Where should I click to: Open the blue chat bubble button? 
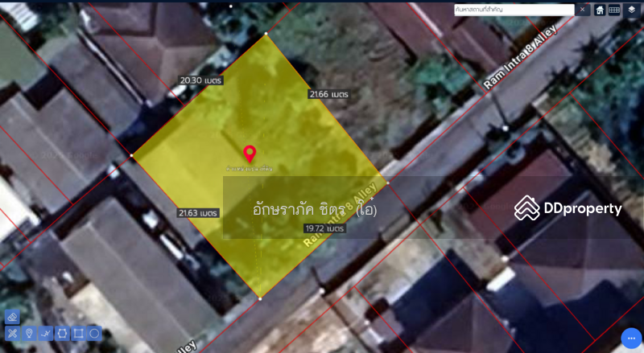click(631, 339)
